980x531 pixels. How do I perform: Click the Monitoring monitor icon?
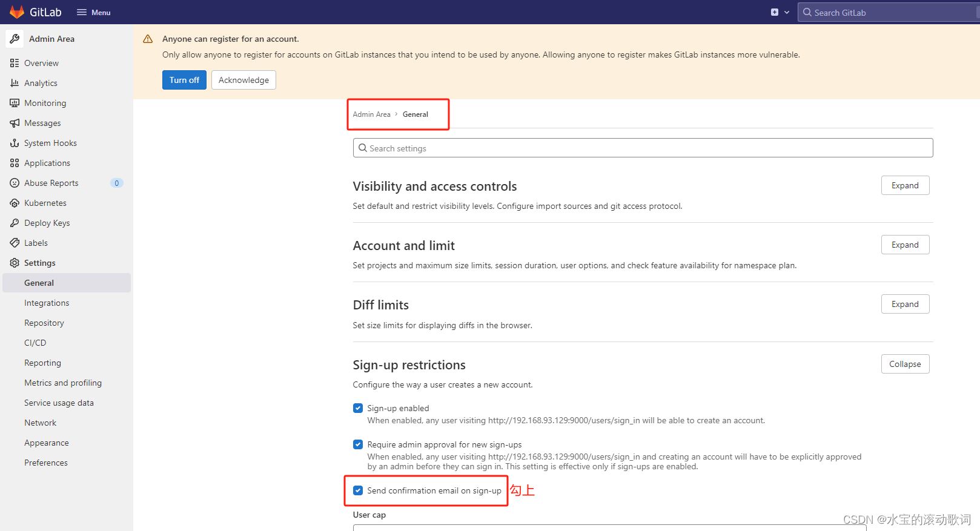point(15,103)
